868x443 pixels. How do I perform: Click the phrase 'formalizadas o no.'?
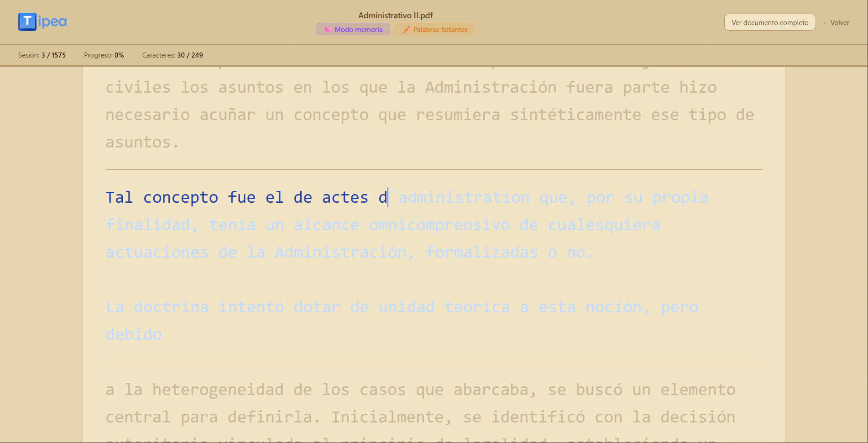(509, 252)
